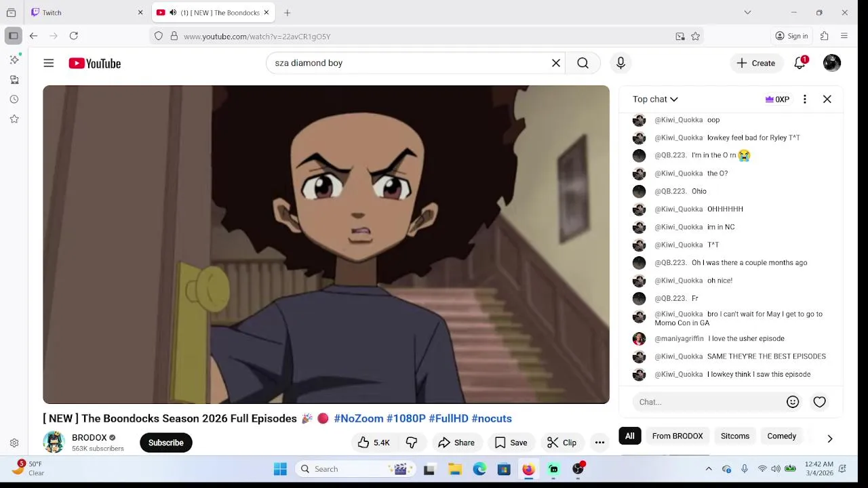Open the BRODOX channel avatar
Viewport: 868px width, 488px height.
pos(54,442)
